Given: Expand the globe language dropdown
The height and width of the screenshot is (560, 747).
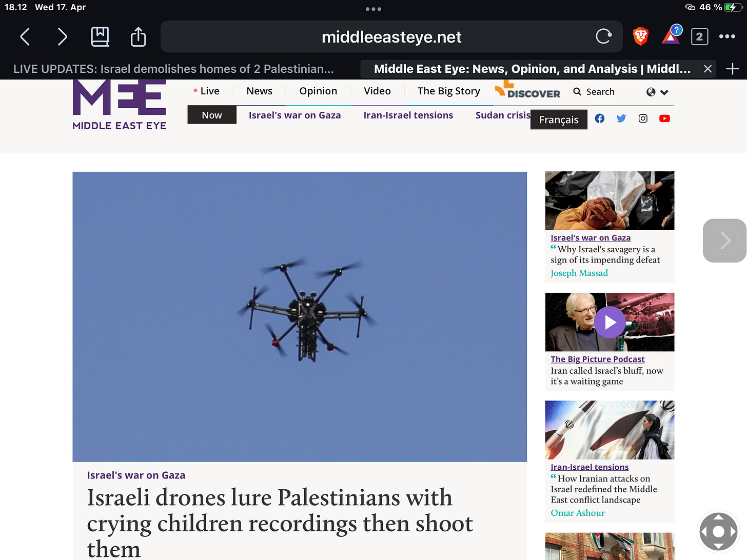Looking at the screenshot, I should click(657, 92).
